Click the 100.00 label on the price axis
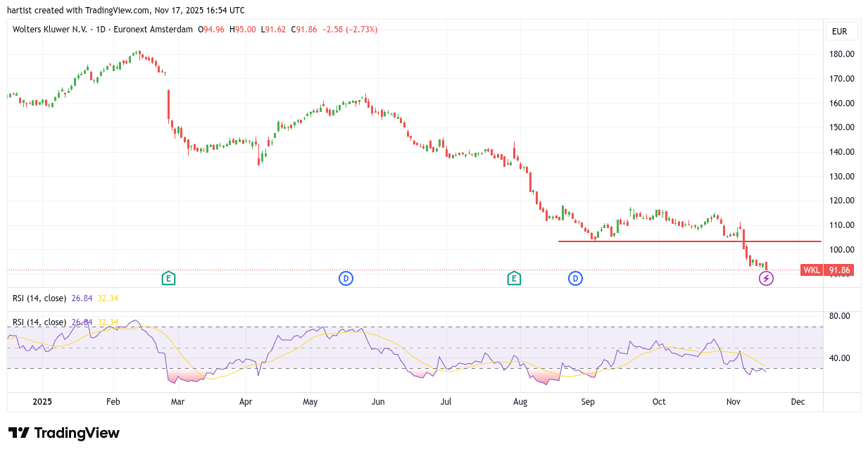 coord(842,250)
